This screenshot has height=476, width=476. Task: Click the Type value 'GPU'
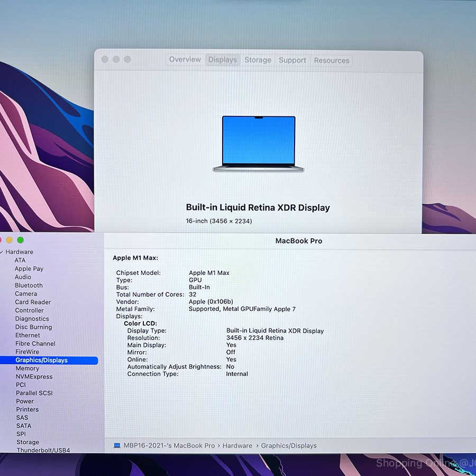pos(195,280)
